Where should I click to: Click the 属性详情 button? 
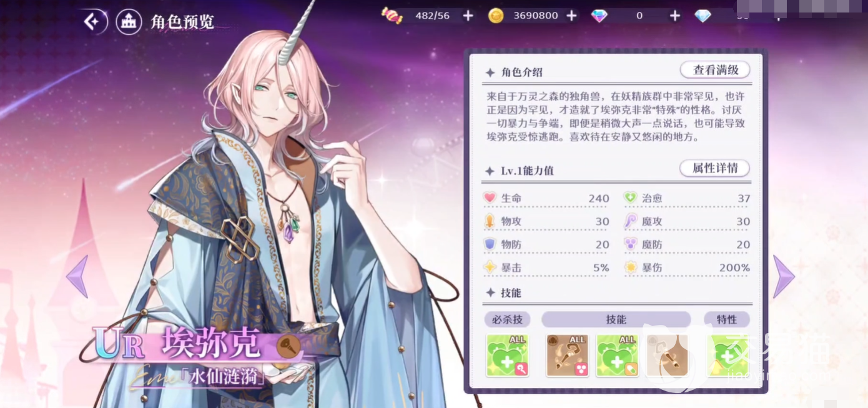(x=715, y=168)
